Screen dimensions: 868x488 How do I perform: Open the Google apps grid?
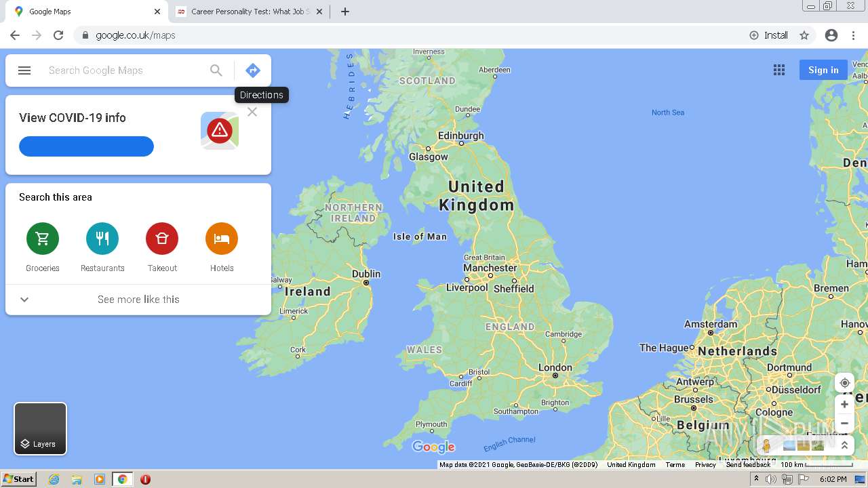[x=779, y=70]
